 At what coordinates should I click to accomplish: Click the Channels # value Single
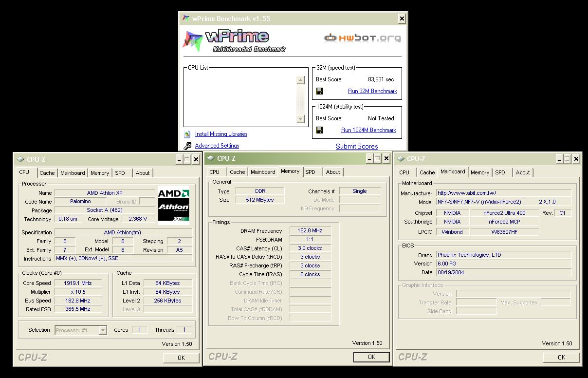tap(360, 191)
